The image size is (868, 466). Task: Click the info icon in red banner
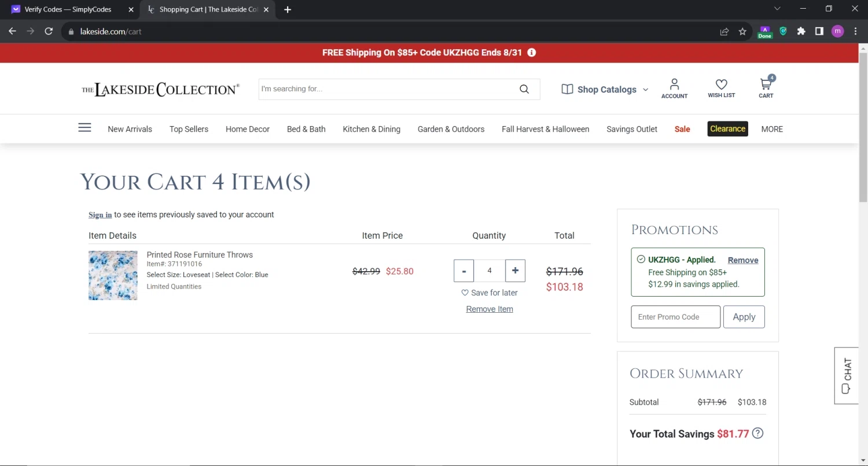pos(532,53)
